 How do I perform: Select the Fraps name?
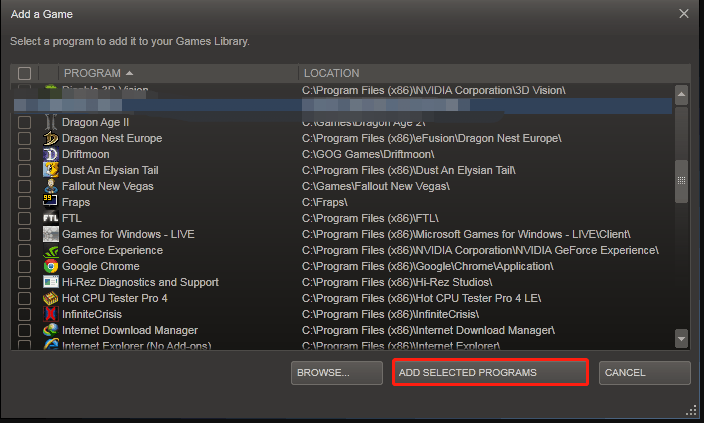click(x=76, y=202)
